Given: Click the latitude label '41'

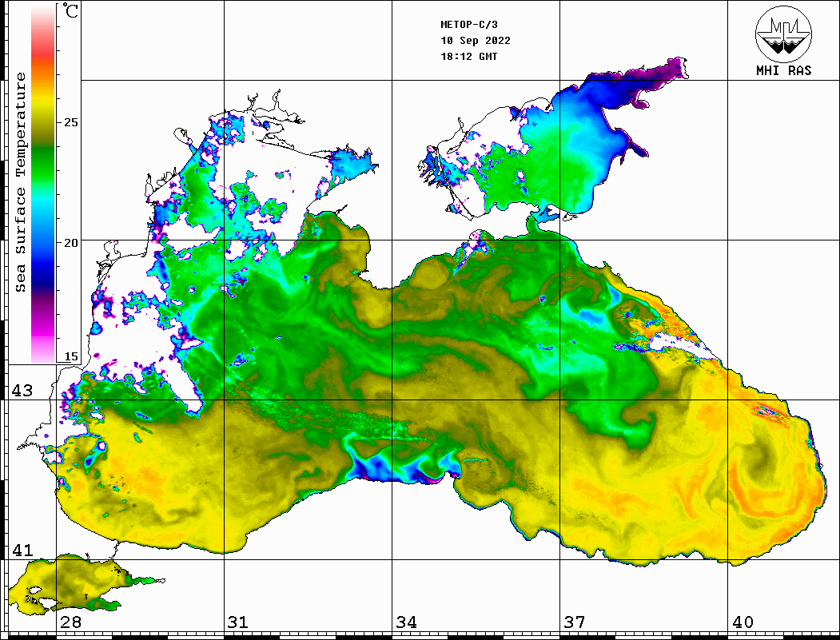Looking at the screenshot, I should coord(22,550).
